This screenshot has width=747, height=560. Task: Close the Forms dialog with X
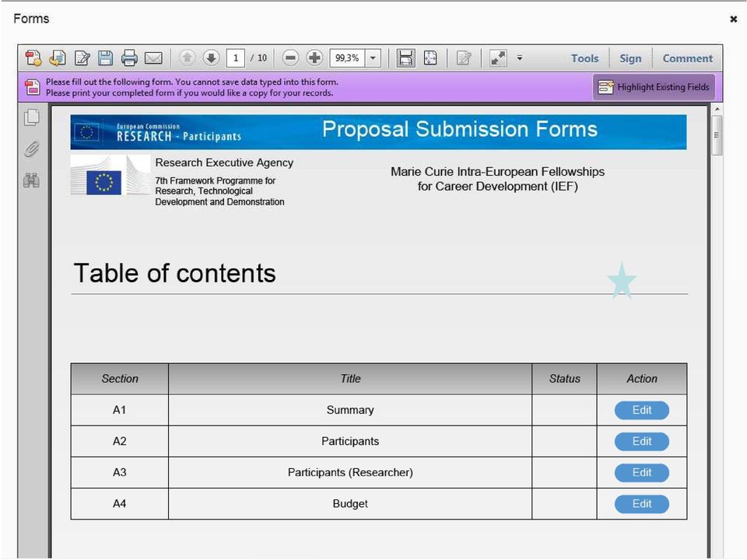tap(734, 19)
